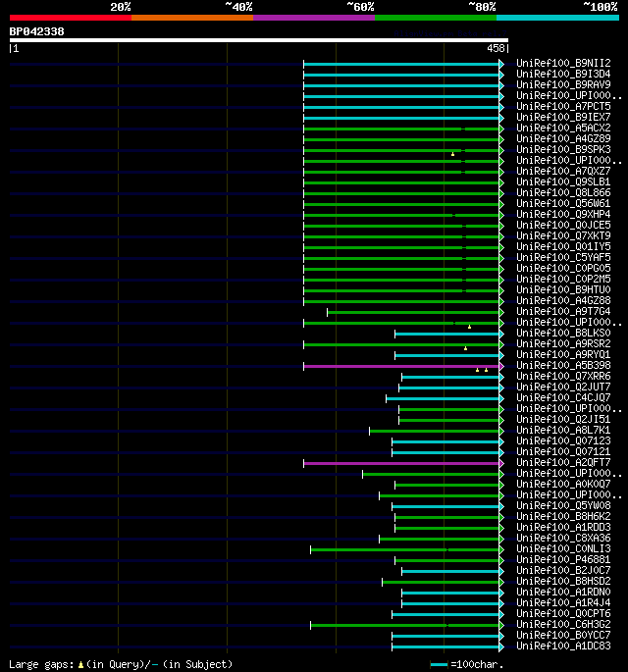Click the green ~80% legend color segment
The image size is (628, 672).
pos(436,18)
